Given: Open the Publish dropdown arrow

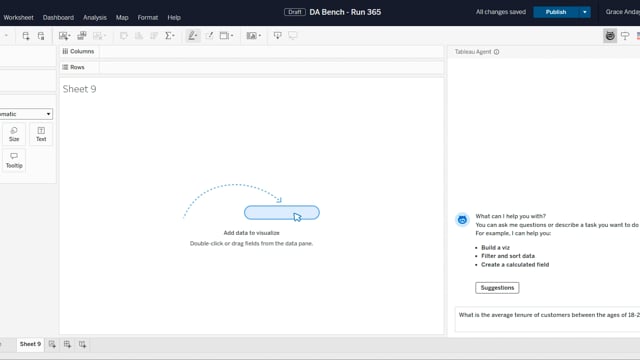Looking at the screenshot, I should (585, 12).
